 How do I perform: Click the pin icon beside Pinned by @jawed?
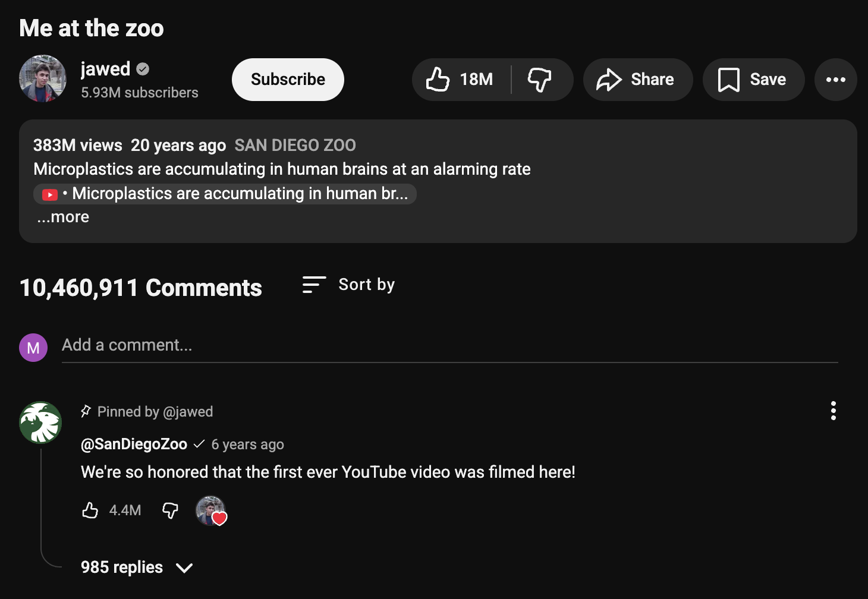tap(86, 411)
